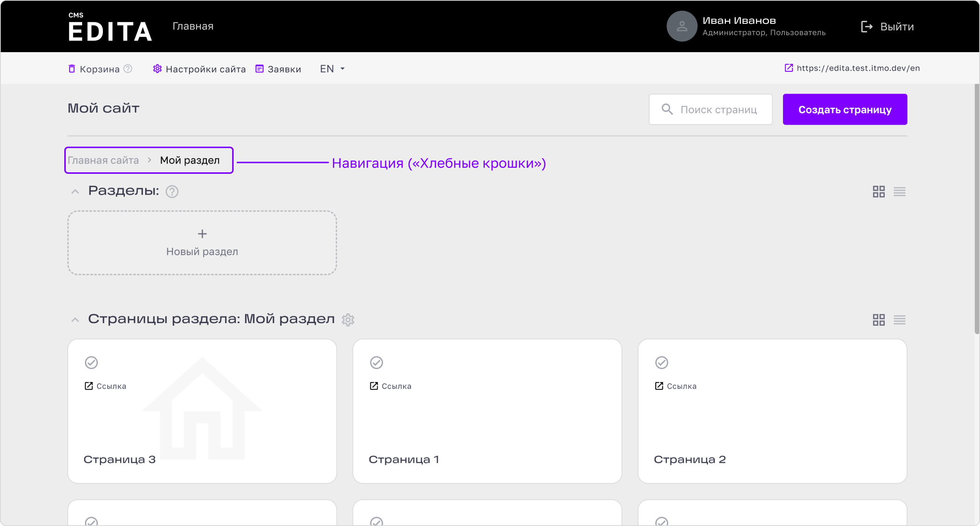
Task: Click the Мой сайт site title
Action: (x=104, y=108)
